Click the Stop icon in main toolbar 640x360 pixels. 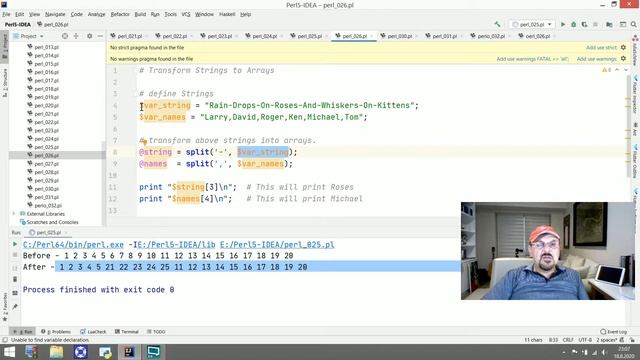[596, 24]
